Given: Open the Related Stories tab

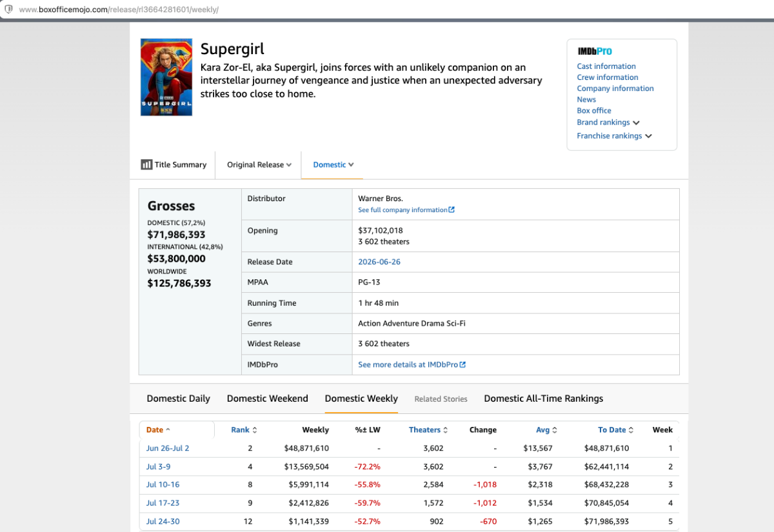Looking at the screenshot, I should 441,399.
